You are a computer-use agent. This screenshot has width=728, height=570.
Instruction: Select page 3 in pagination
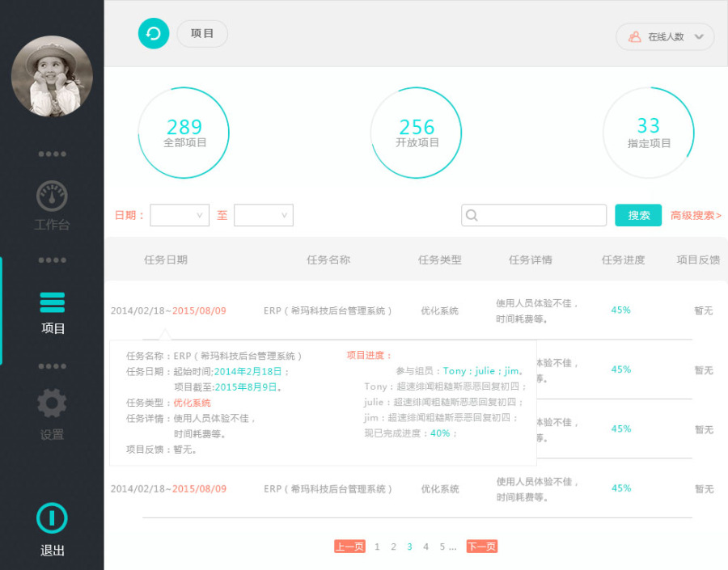tap(409, 547)
